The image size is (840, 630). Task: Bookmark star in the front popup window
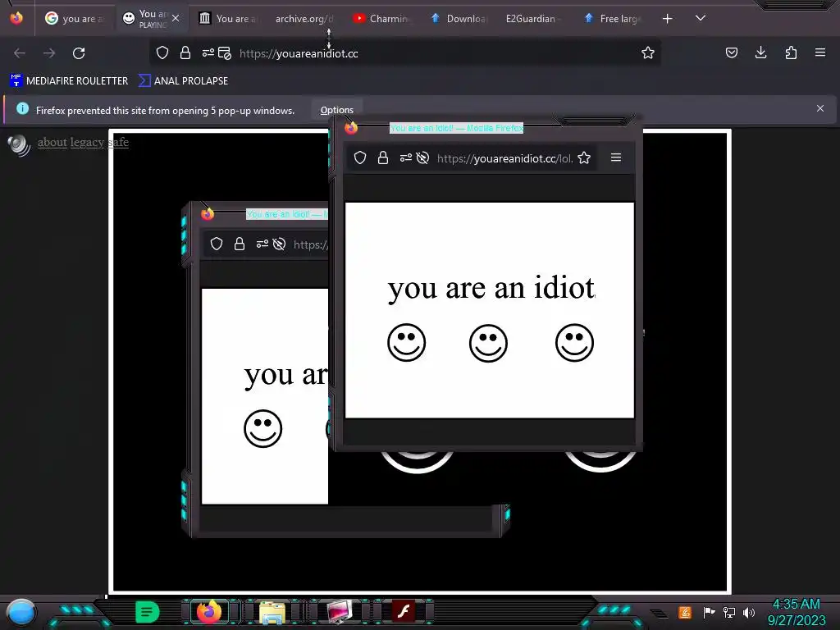click(584, 157)
